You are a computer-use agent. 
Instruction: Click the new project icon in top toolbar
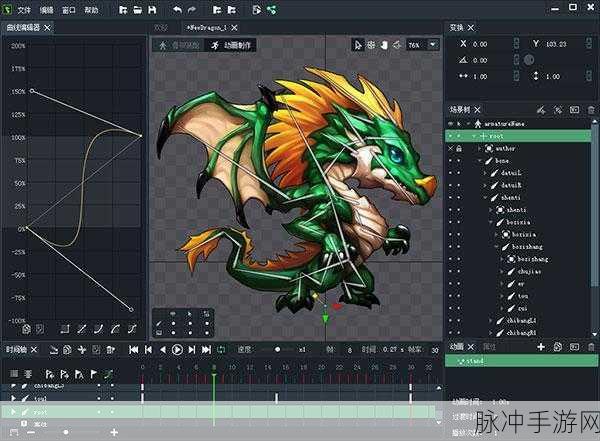pos(123,10)
